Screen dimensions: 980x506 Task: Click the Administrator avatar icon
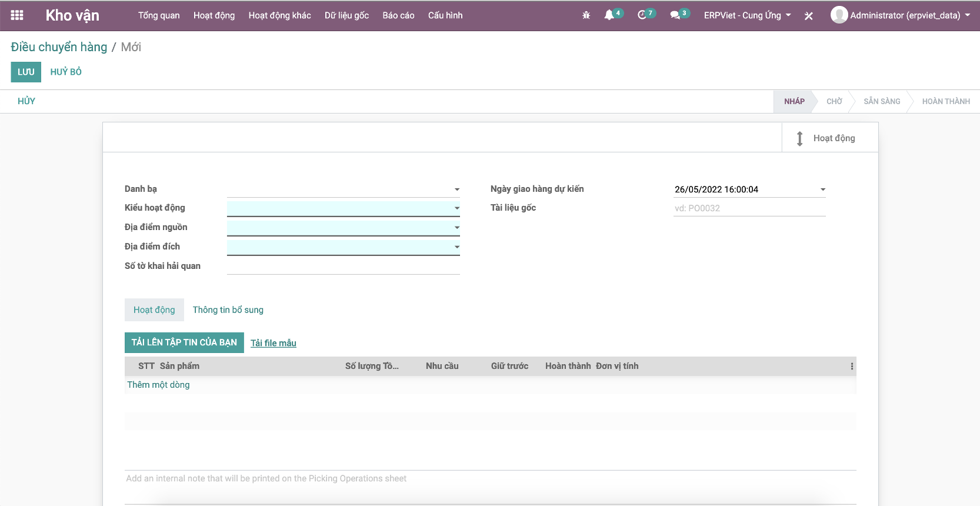pos(839,15)
